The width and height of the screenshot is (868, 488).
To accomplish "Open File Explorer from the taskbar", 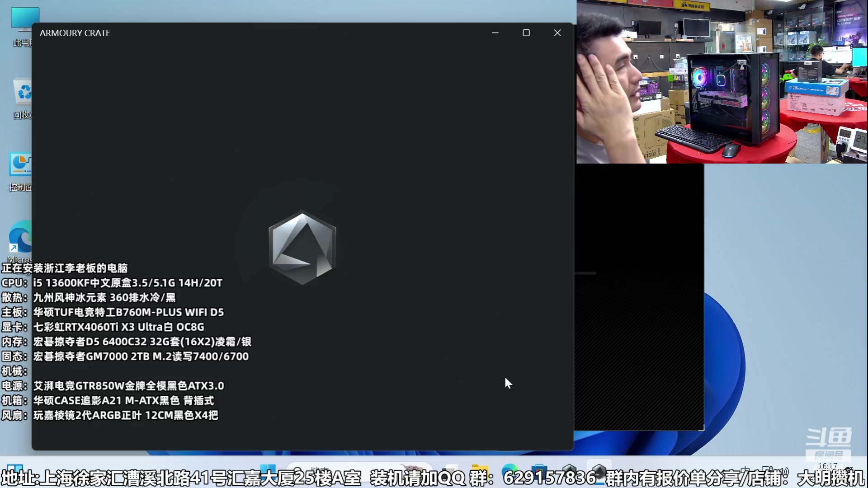I will pos(480,470).
